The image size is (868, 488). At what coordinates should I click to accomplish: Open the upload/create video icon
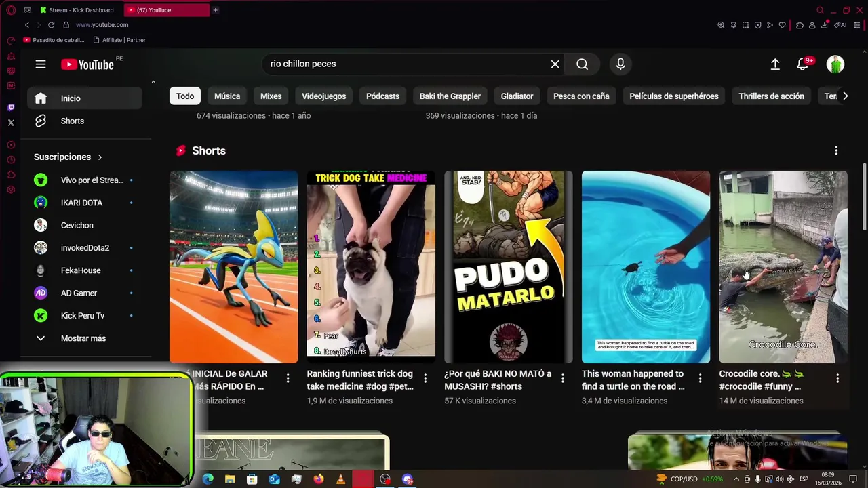[x=775, y=64]
